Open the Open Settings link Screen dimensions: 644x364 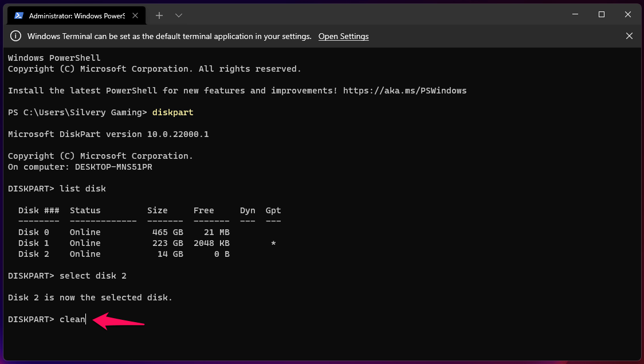click(x=343, y=36)
